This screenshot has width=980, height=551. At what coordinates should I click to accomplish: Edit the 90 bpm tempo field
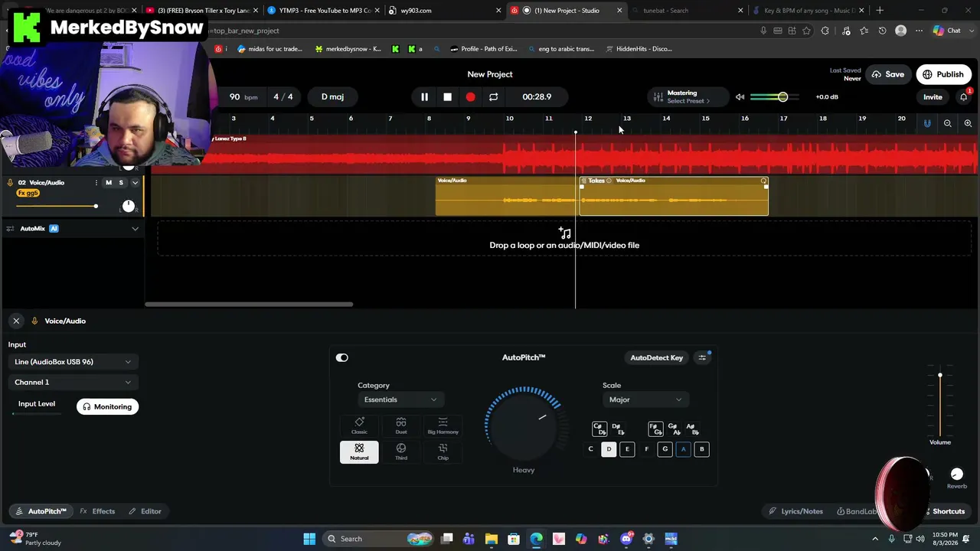(243, 97)
